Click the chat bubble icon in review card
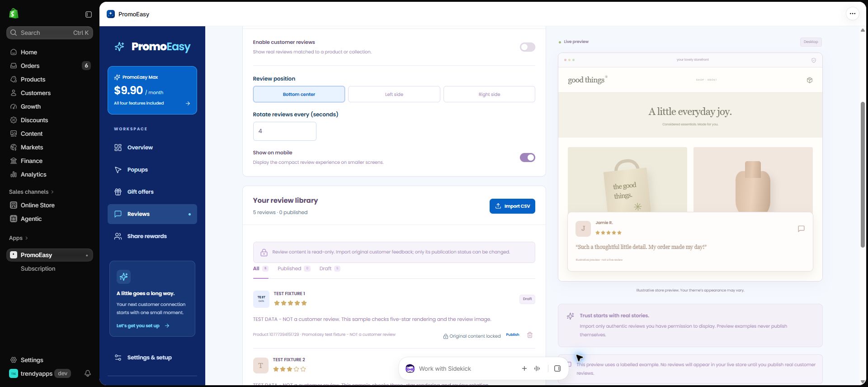The width and height of the screenshot is (868, 387). (x=801, y=229)
